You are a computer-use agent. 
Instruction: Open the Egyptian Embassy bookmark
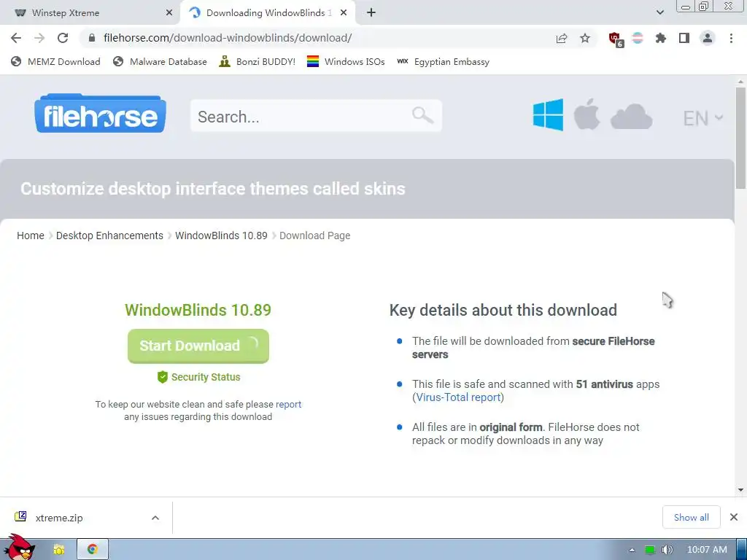[444, 61]
